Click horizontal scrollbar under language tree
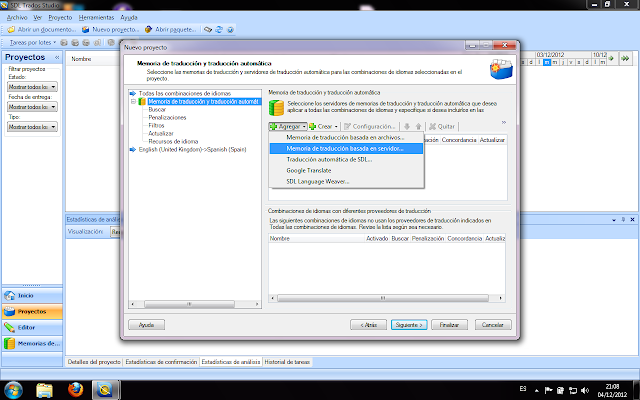The width and height of the screenshot is (640, 400). pos(195,304)
